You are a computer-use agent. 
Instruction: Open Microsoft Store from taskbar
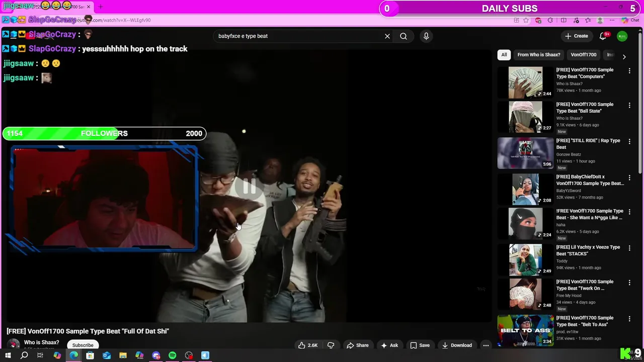[90, 355]
